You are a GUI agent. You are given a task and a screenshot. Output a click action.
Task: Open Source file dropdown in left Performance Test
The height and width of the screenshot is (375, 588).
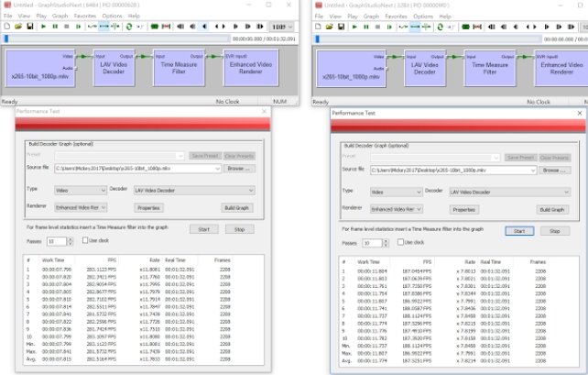[217, 169]
